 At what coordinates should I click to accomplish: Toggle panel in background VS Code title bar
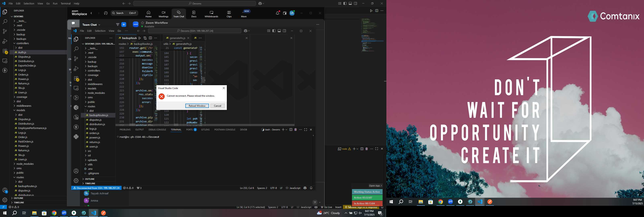point(350,3)
